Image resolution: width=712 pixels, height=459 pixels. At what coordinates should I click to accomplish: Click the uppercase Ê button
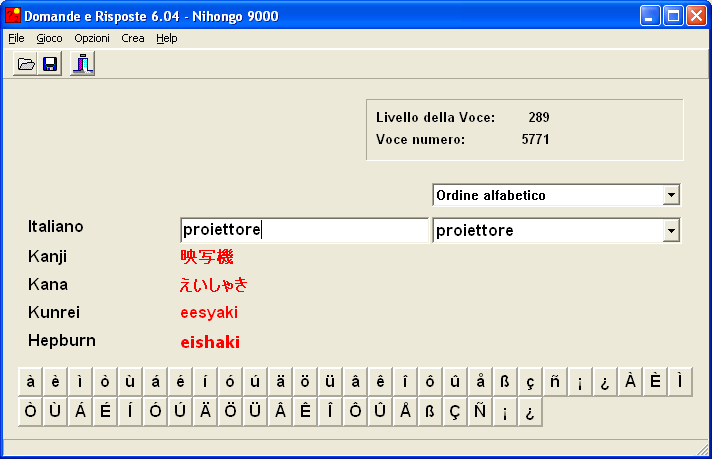pos(305,412)
